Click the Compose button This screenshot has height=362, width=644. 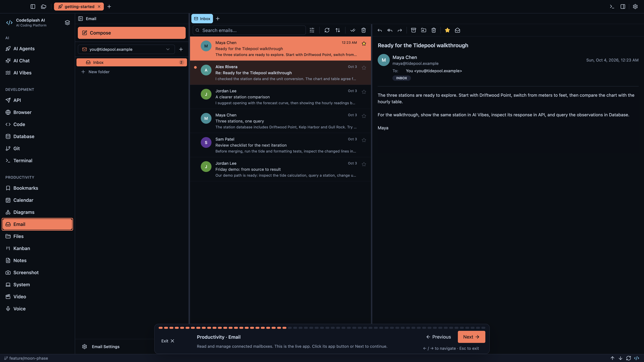pos(131,33)
